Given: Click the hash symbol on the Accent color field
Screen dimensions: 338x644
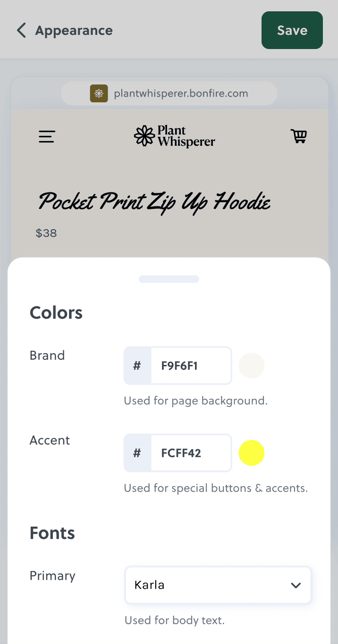Looking at the screenshot, I should coord(136,453).
